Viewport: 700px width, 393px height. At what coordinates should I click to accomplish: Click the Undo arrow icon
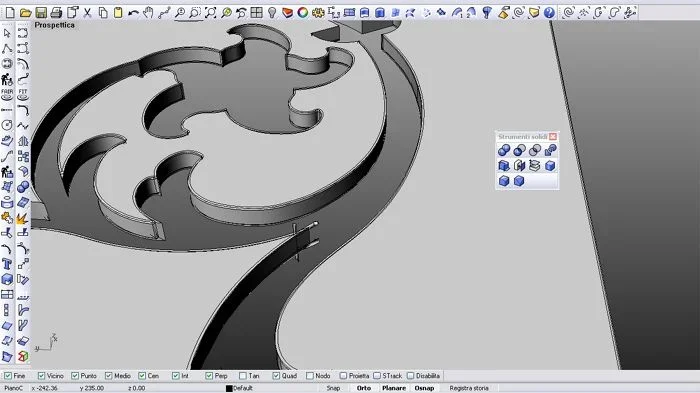pyautogui.click(x=133, y=13)
